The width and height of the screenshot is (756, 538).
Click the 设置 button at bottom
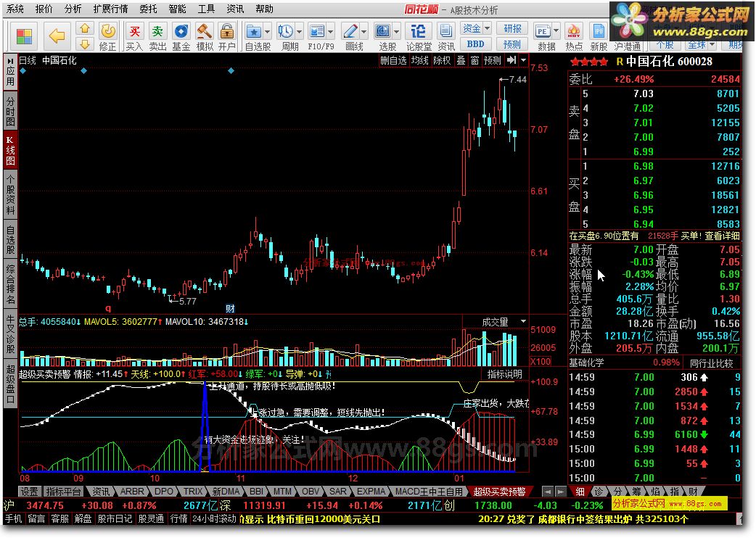coord(28,492)
